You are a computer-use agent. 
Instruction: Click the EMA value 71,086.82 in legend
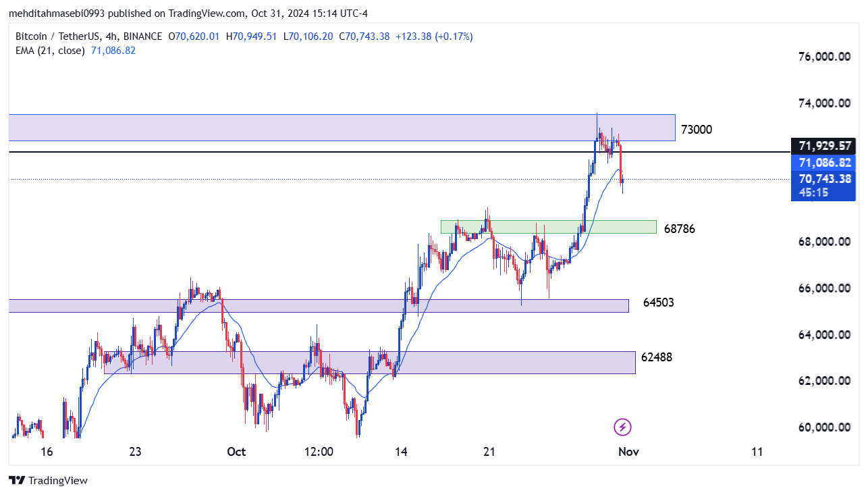pyautogui.click(x=113, y=51)
